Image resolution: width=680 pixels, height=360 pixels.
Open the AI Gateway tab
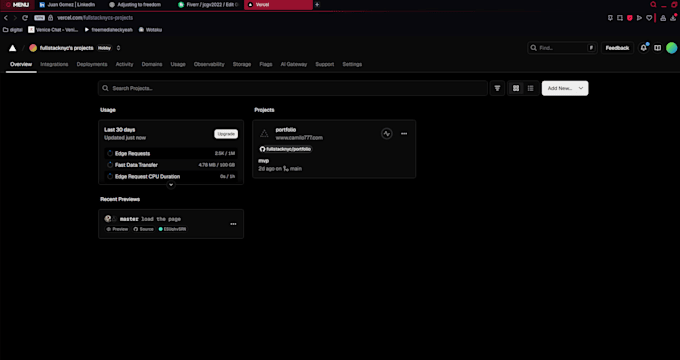click(x=294, y=64)
